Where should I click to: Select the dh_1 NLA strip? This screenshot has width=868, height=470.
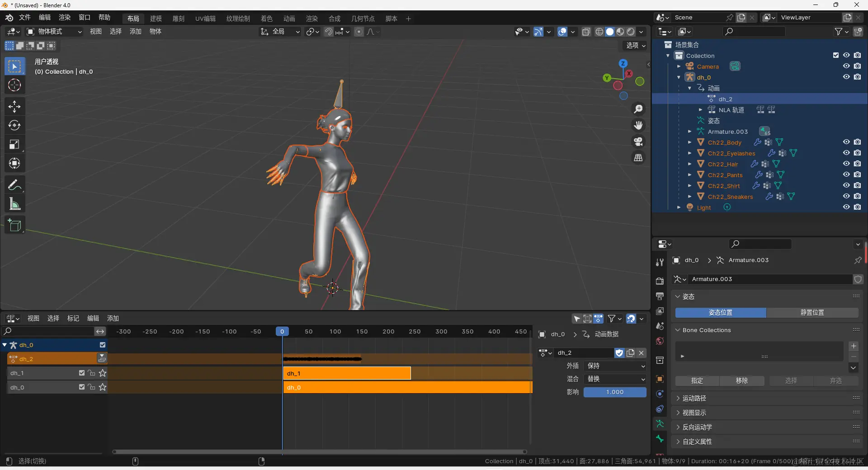pos(347,373)
